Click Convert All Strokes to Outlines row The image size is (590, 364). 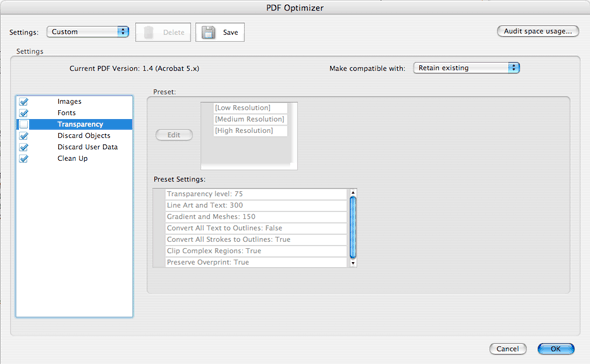[256, 239]
